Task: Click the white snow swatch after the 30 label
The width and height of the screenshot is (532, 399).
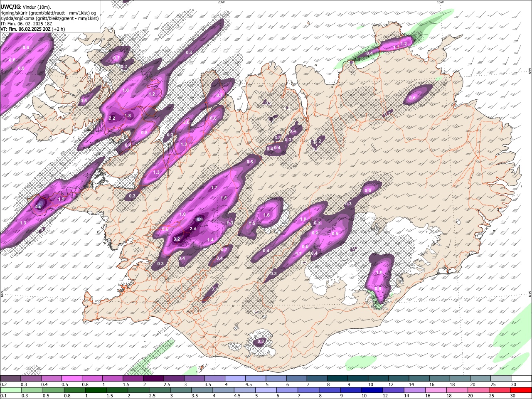Action: click(521, 379)
